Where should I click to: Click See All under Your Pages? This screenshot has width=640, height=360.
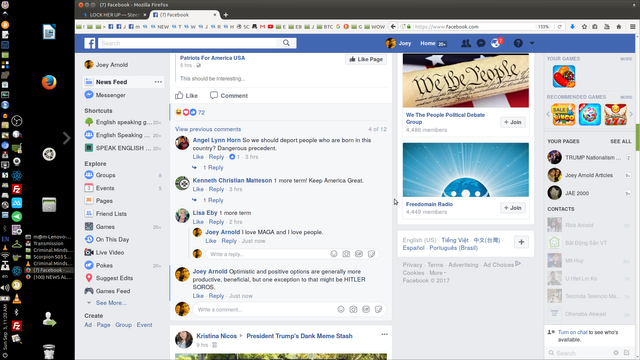[620, 141]
